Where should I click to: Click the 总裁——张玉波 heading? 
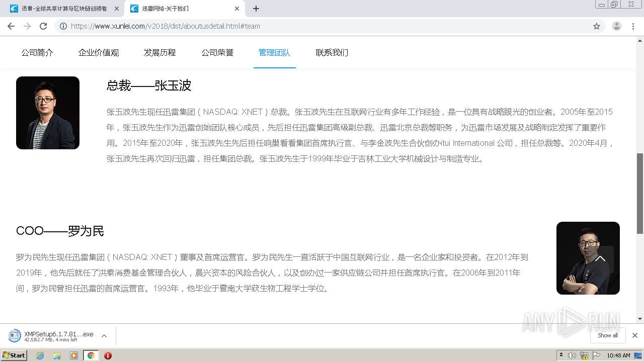pyautogui.click(x=149, y=85)
